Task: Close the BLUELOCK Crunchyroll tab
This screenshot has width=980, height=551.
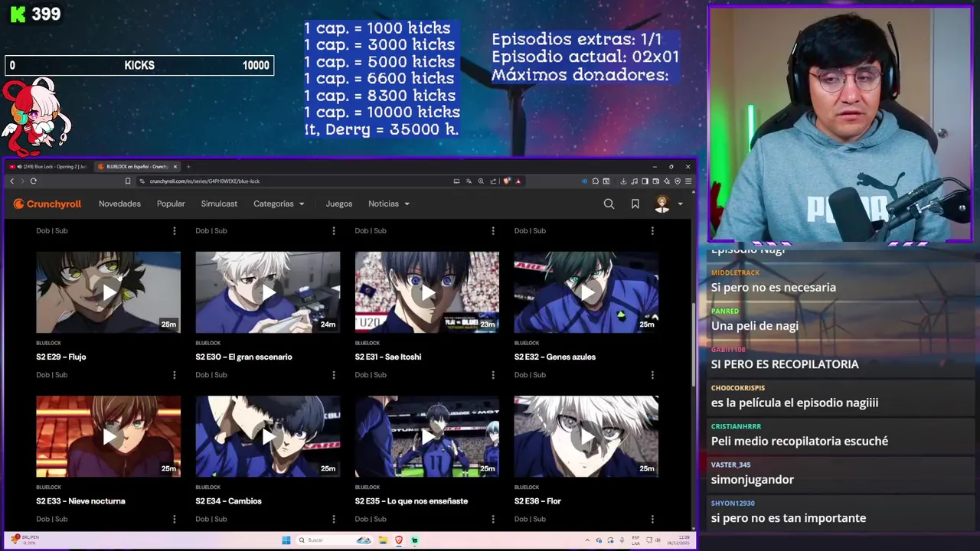Action: (x=175, y=167)
